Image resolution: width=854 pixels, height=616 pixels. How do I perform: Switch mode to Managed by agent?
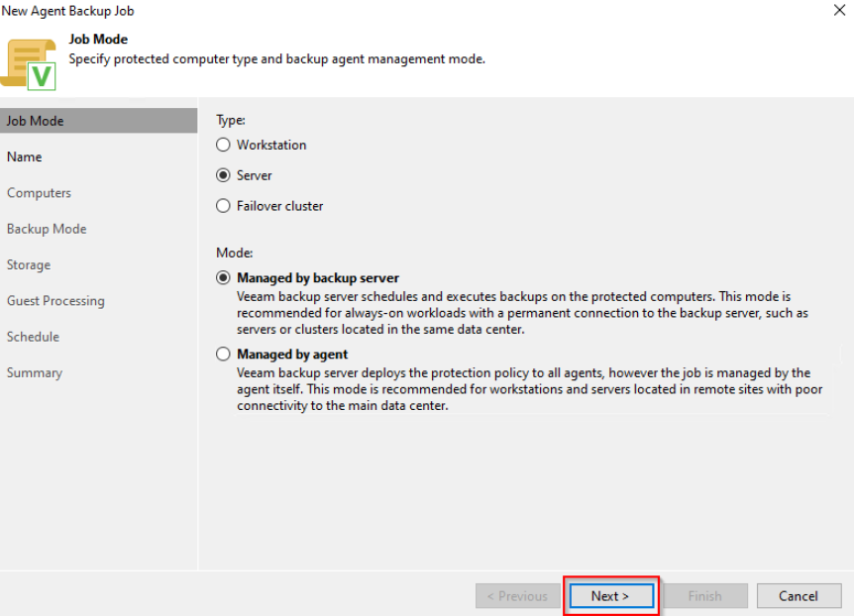point(223,354)
